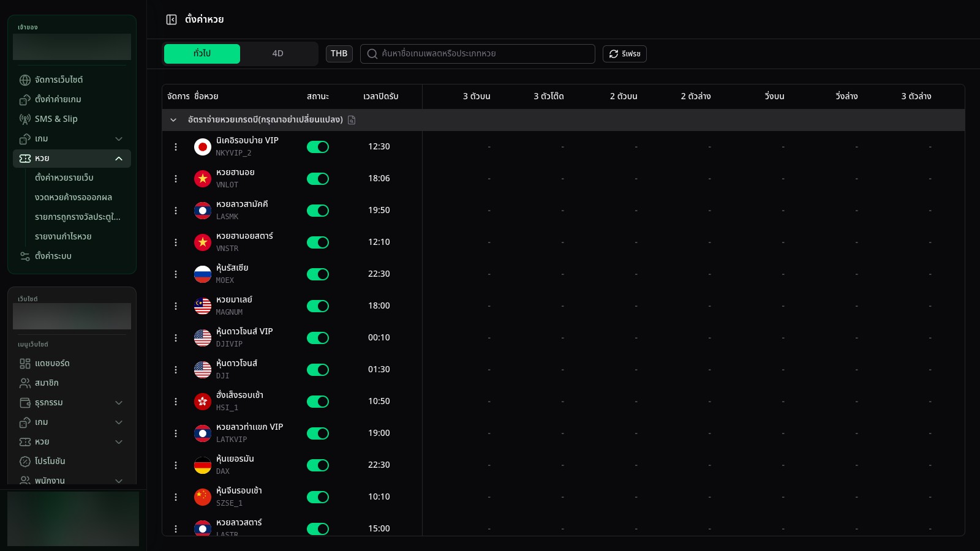The image size is (980, 551).
Task: Turn off หุ้นดาวโจนส์ DJI status switch
Action: [318, 370]
